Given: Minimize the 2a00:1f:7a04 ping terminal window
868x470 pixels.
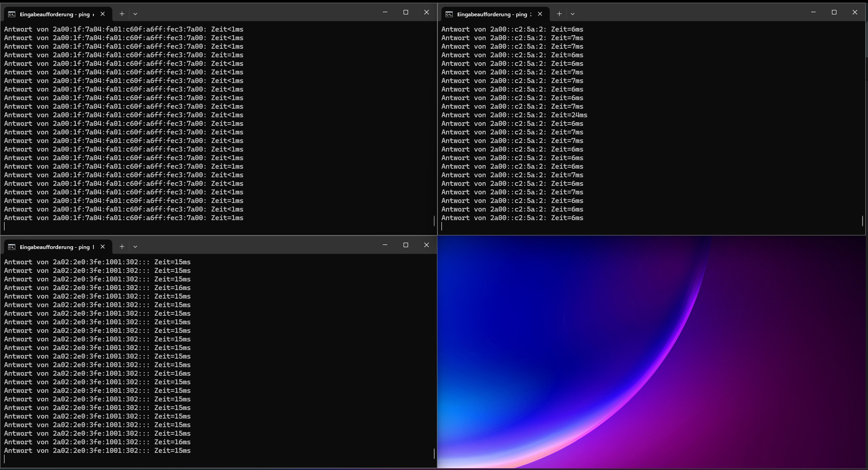Looking at the screenshot, I should coord(385,12).
